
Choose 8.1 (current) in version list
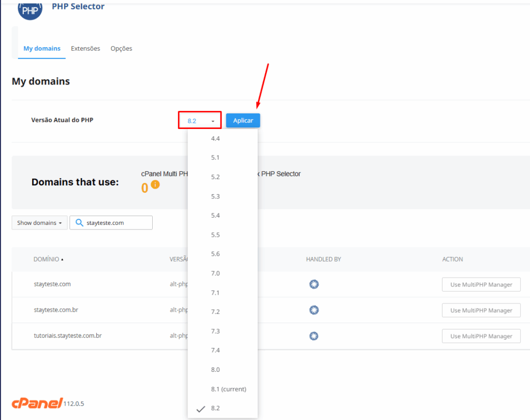pos(228,389)
